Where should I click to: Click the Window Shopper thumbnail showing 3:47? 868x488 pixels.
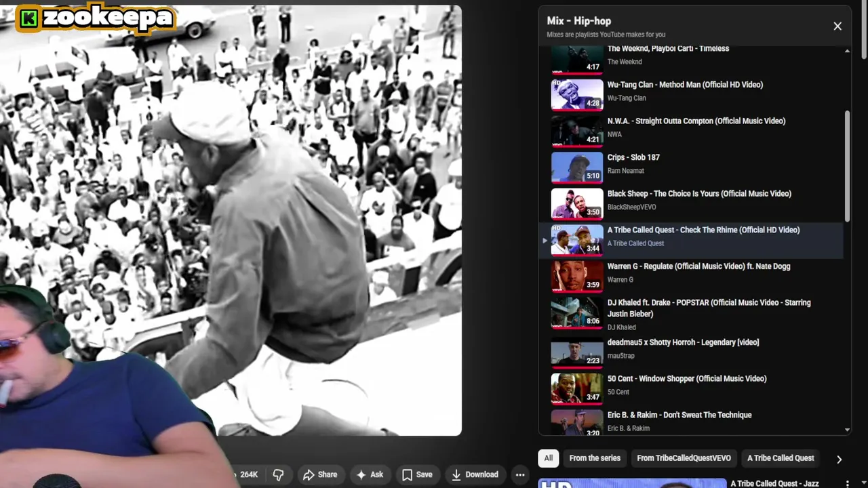coord(577,388)
